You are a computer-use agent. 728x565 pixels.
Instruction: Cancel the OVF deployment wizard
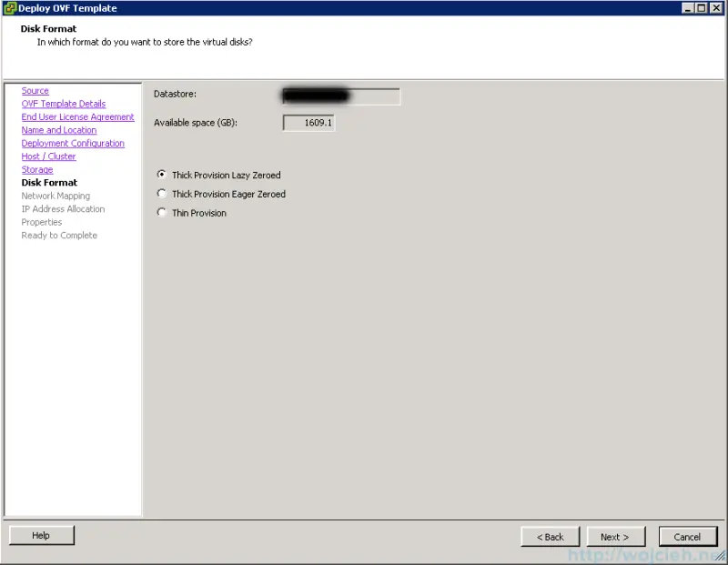(x=688, y=537)
